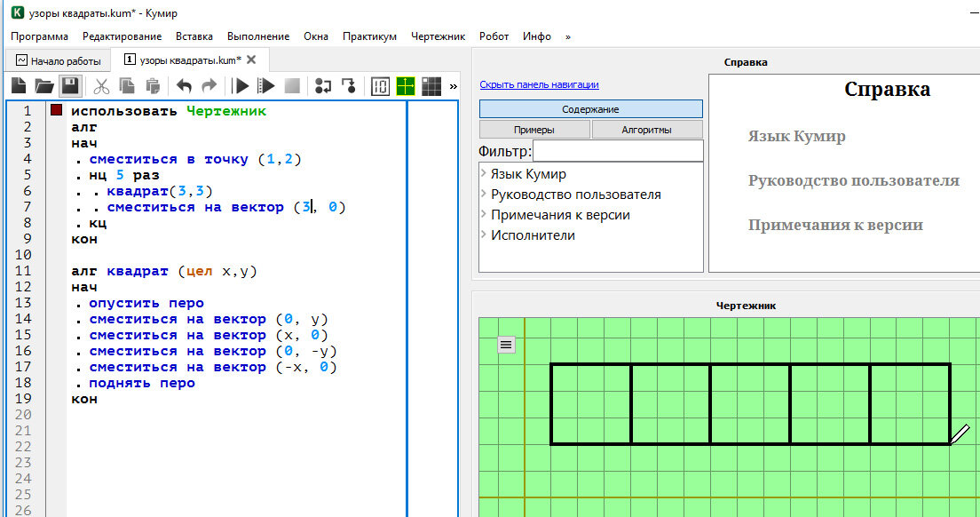Viewport: 980px width, 517px height.
Task: Click code line поднять перо
Action: click(142, 383)
